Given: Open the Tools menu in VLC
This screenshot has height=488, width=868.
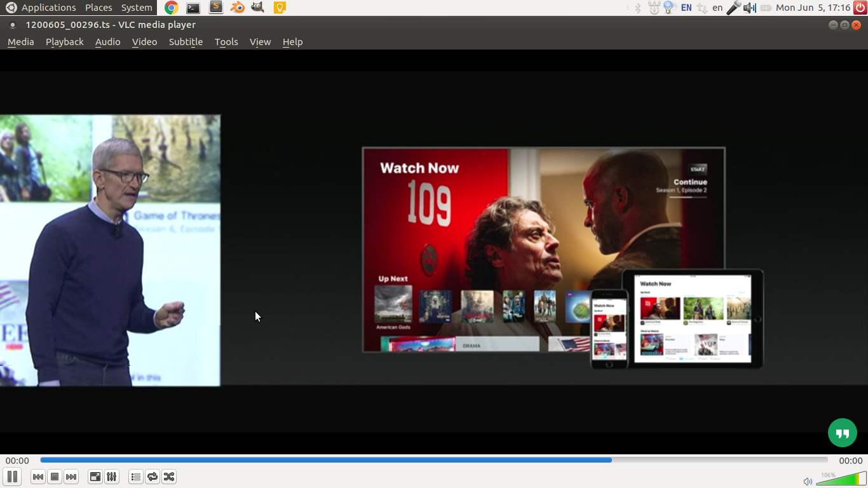Looking at the screenshot, I should coord(226,42).
